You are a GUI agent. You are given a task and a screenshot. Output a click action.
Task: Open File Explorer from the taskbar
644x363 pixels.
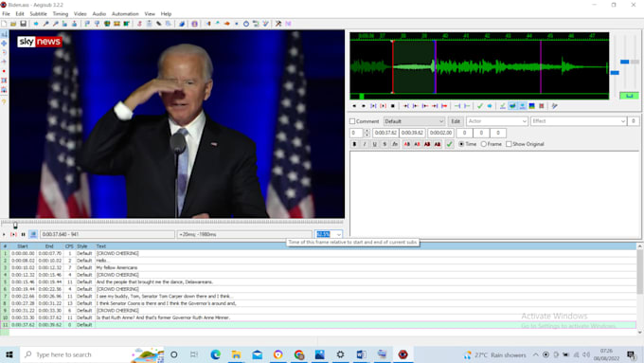click(x=236, y=354)
